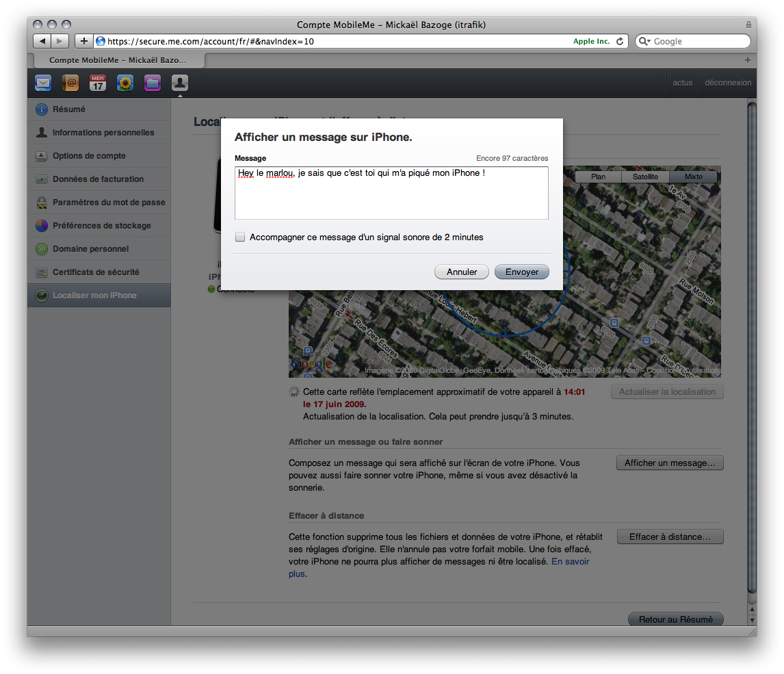Go forward with Safari forward arrow
784x674 pixels.
[x=60, y=41]
